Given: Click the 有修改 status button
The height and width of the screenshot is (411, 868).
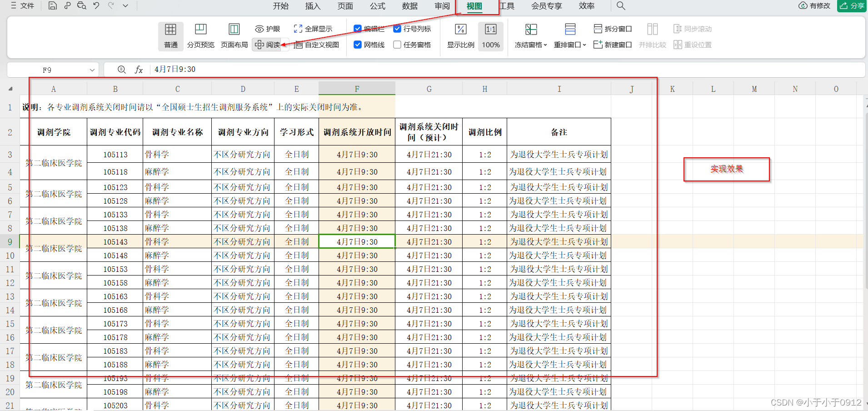Looking at the screenshot, I should (814, 6).
